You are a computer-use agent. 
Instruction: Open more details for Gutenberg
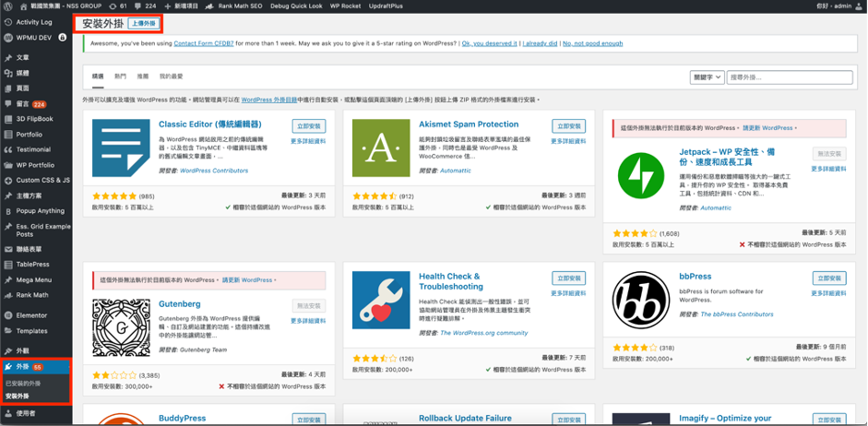tap(308, 321)
